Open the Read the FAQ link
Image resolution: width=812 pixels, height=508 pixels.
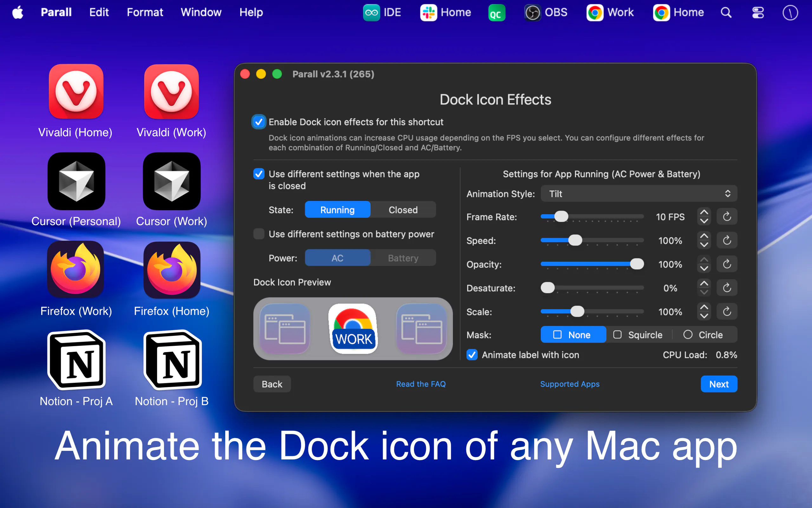pyautogui.click(x=421, y=384)
